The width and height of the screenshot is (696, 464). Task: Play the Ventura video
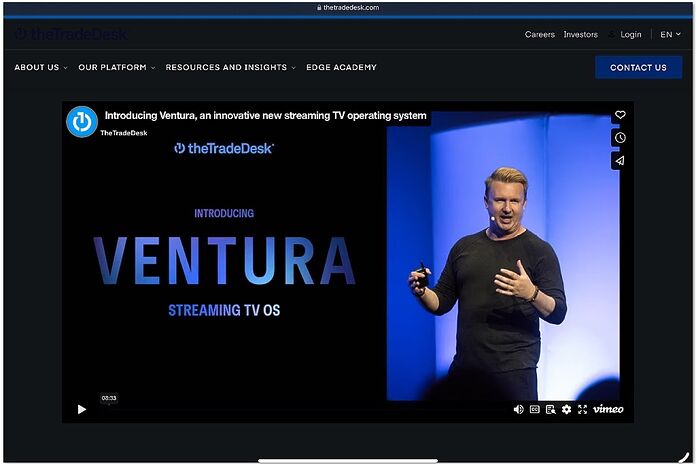pyautogui.click(x=82, y=409)
